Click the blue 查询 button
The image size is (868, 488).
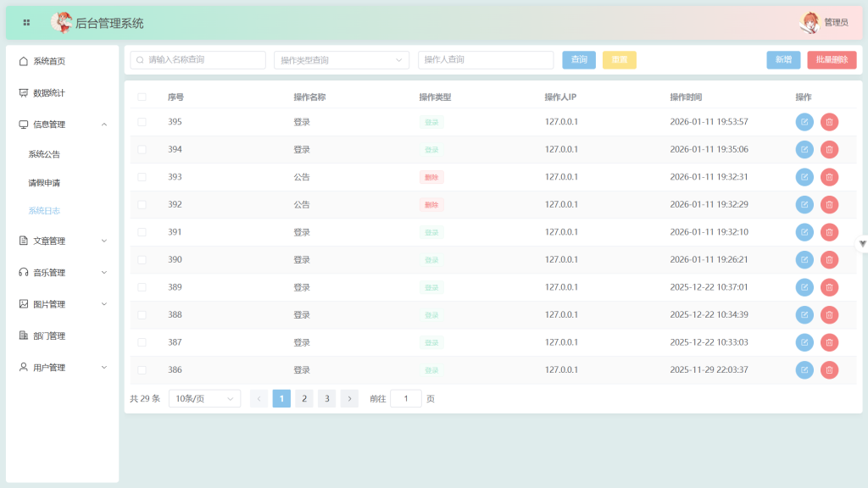tap(579, 60)
